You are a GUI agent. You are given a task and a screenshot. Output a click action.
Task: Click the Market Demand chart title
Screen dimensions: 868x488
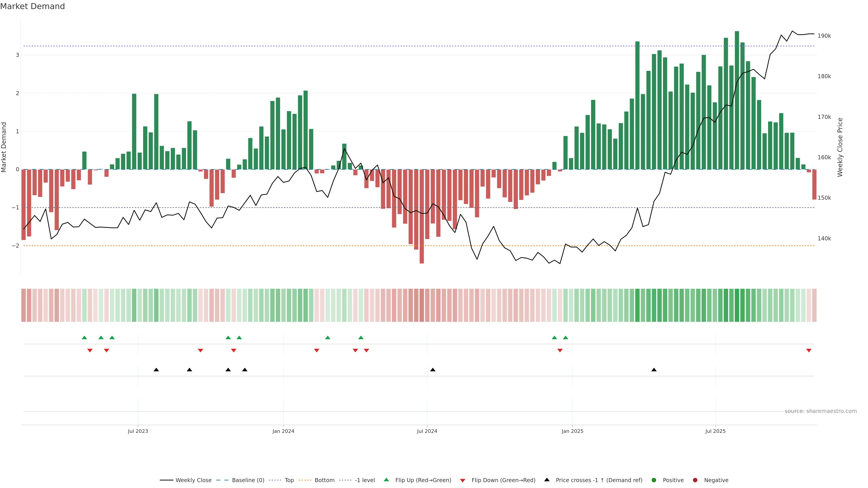pyautogui.click(x=32, y=6)
